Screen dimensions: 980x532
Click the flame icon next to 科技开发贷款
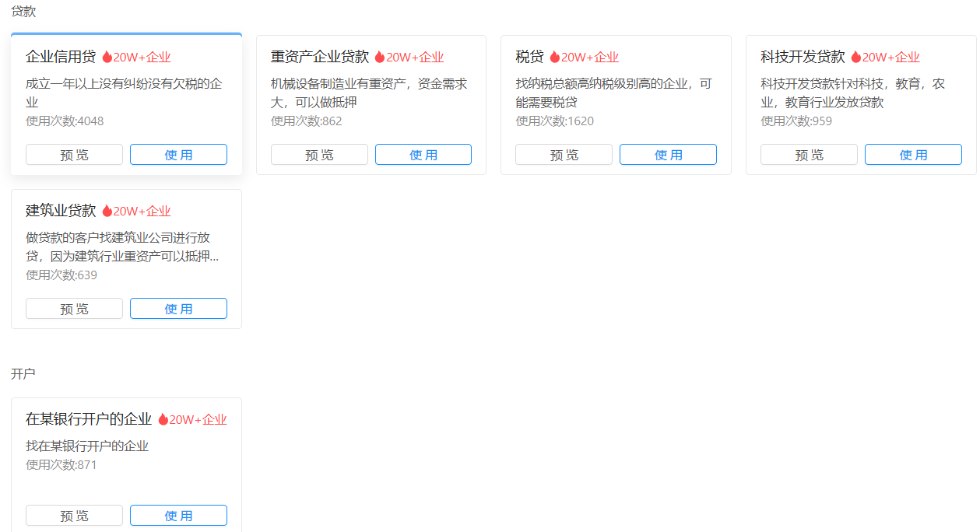pos(856,57)
